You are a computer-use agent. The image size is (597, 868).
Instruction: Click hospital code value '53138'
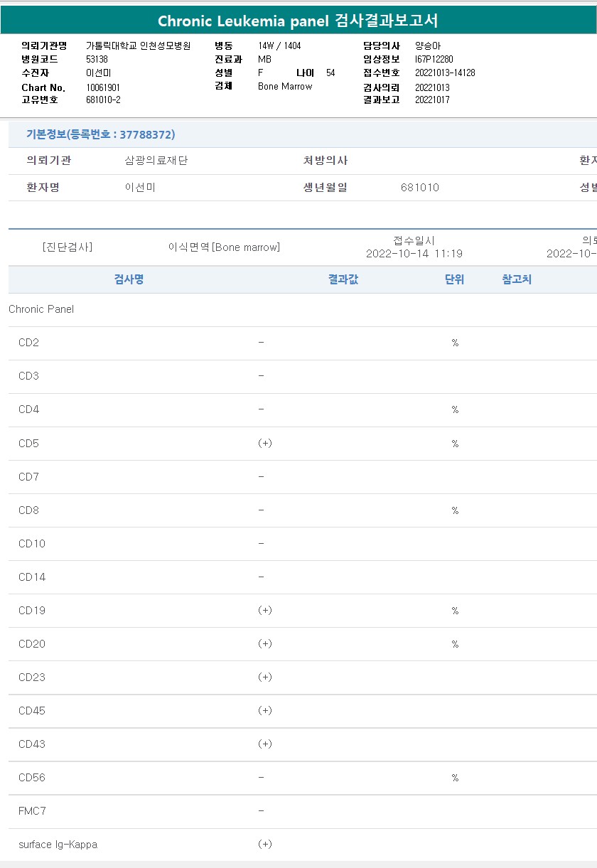(x=97, y=59)
